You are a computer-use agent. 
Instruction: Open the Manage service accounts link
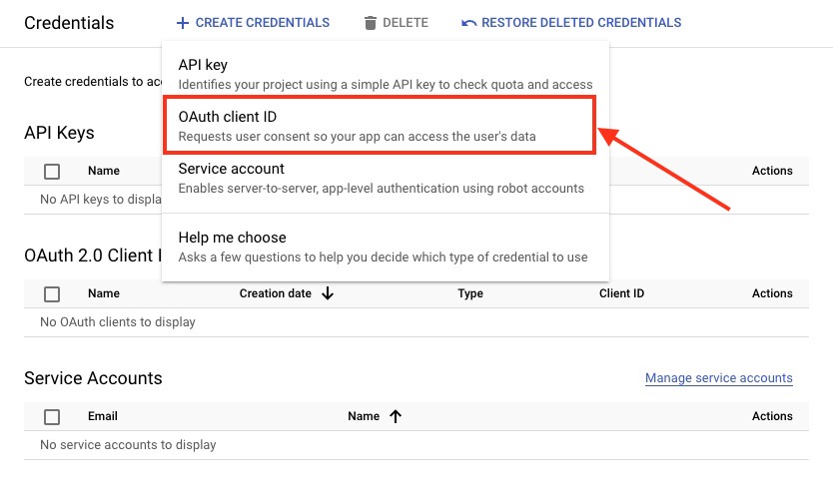(x=718, y=378)
